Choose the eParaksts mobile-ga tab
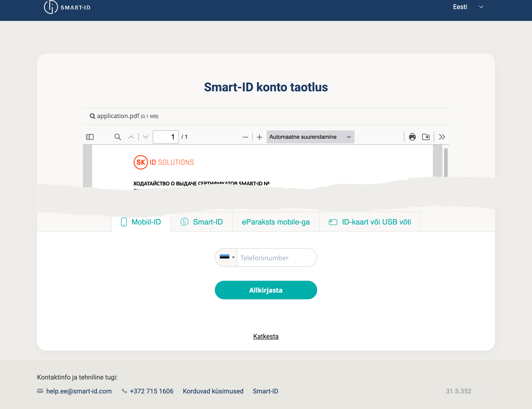The image size is (532, 409). [x=276, y=222]
